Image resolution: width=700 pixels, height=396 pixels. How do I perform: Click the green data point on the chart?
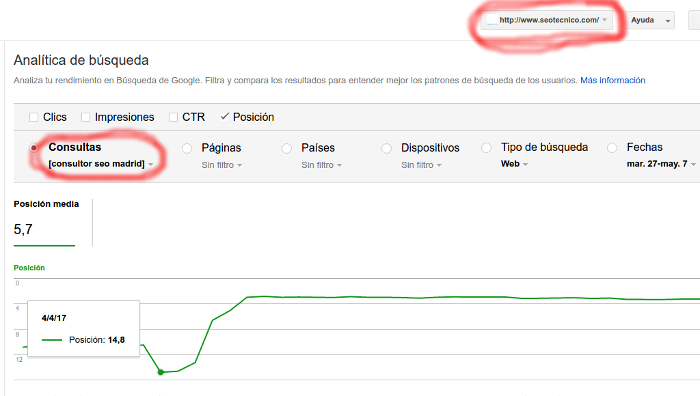[x=161, y=372]
